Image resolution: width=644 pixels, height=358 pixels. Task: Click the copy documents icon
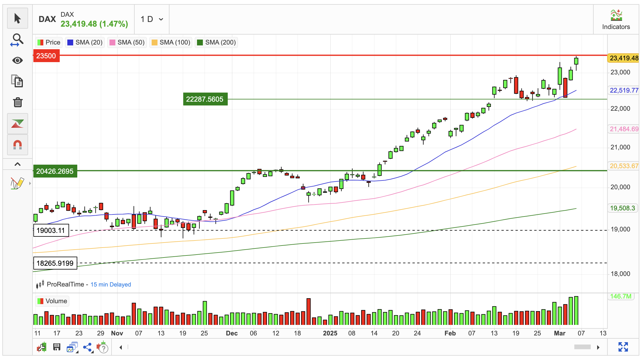(18, 81)
